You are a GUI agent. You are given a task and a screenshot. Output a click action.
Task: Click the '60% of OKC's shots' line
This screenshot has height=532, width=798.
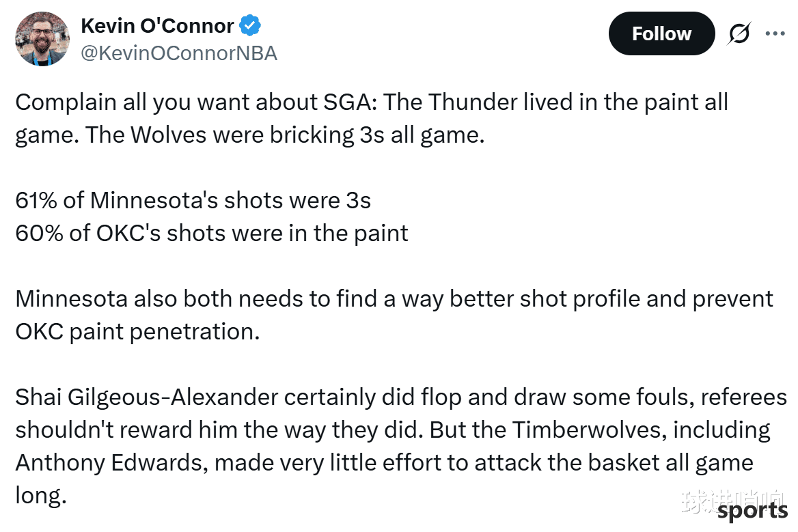tap(212, 234)
